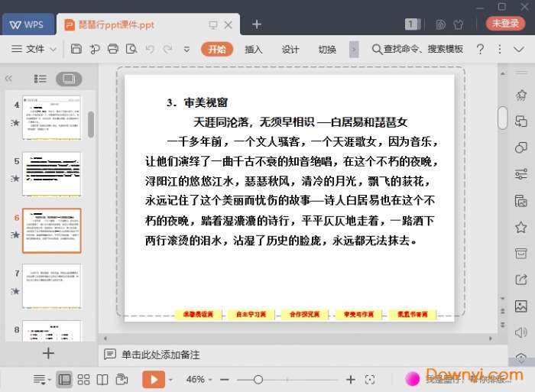The image size is (535, 392).
Task: Zoom in with plus button
Action: tap(350, 379)
